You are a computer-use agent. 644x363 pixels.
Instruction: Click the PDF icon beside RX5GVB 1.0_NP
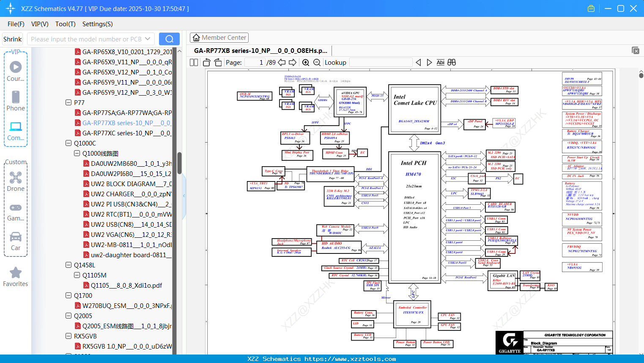coord(78,346)
